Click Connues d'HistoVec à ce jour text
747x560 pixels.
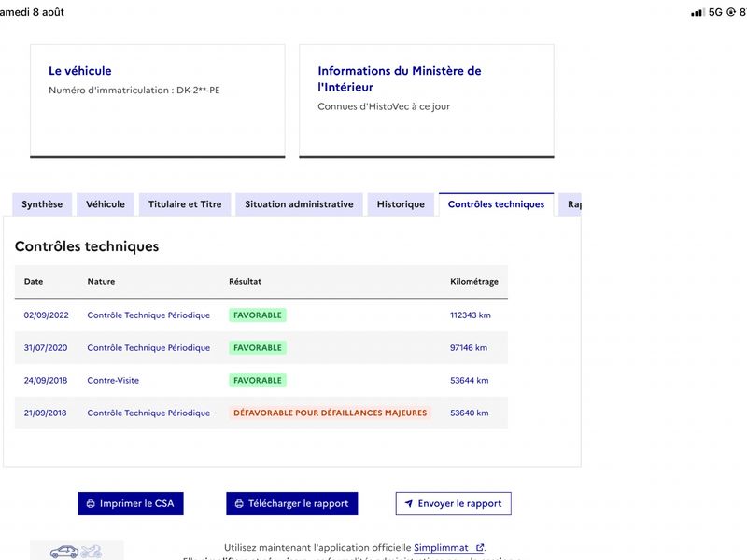pos(384,106)
